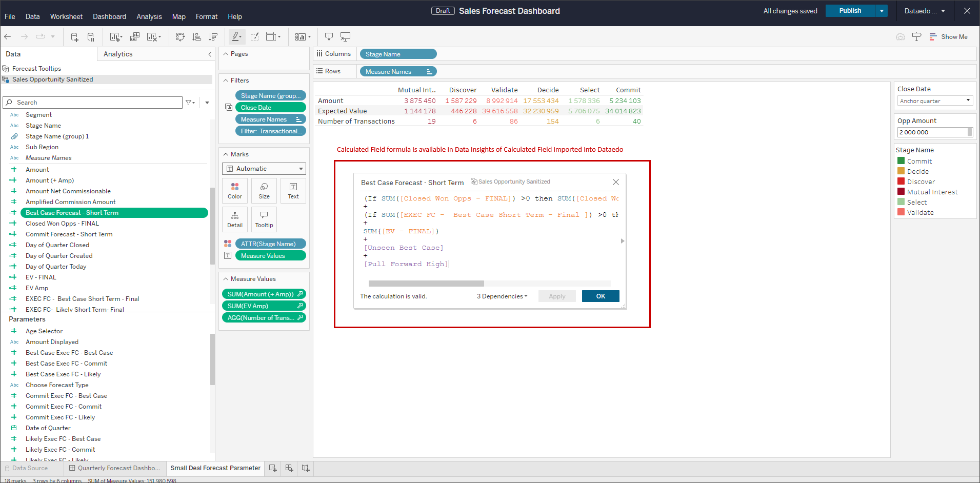Open the Anchor quarter Close Date dropdown
Viewport: 980px width, 483px height.
pos(935,101)
